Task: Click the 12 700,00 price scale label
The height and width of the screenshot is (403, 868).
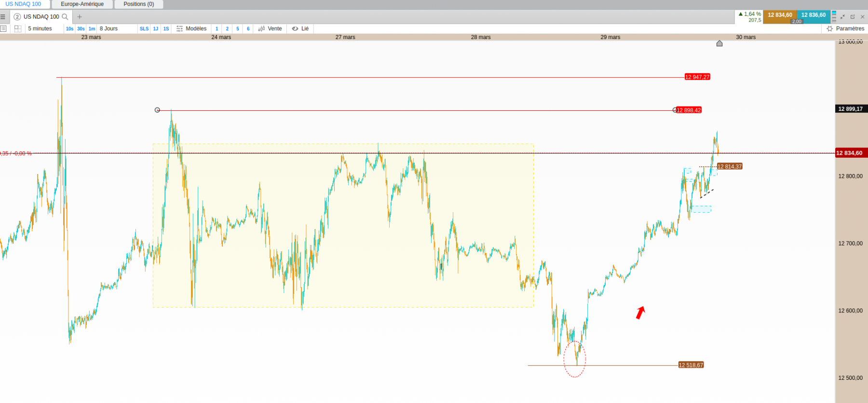Action: (x=851, y=243)
